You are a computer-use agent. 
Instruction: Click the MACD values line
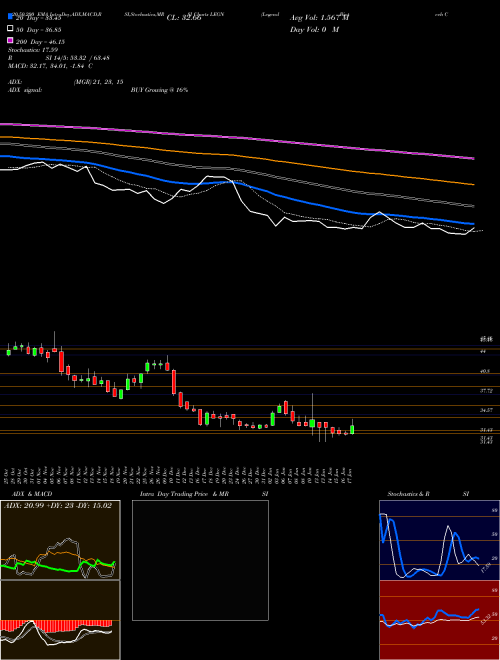pos(51,66)
